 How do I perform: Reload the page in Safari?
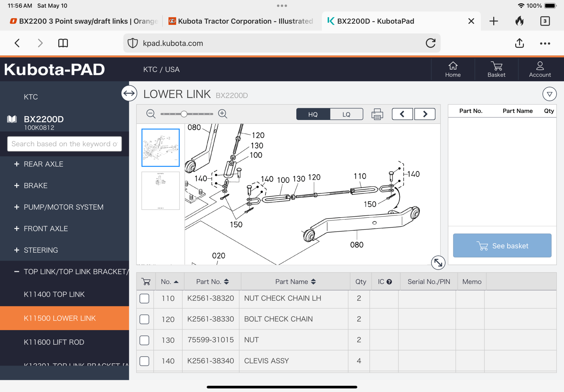click(x=430, y=43)
